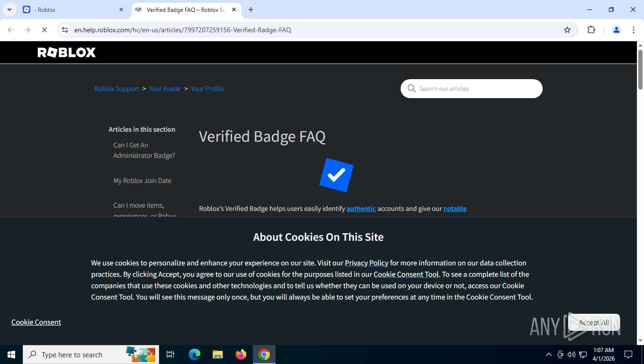The width and height of the screenshot is (644, 364).
Task: Follow the 'authentic' hyperlink
Action: 361,209
